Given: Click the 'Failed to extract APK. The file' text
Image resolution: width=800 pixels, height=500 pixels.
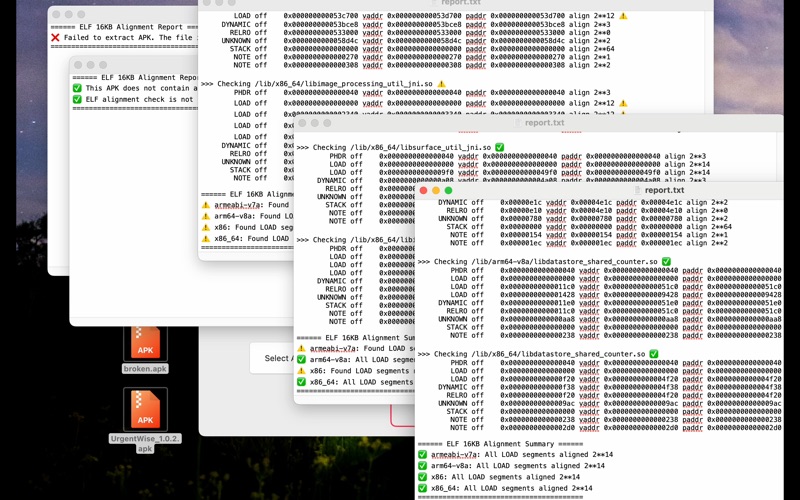Looking at the screenshot, I should tap(128, 37).
